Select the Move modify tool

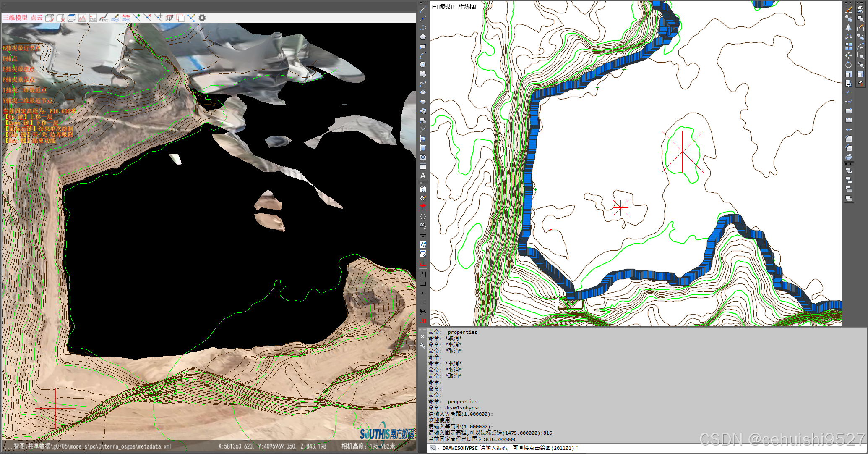pyautogui.click(x=849, y=55)
